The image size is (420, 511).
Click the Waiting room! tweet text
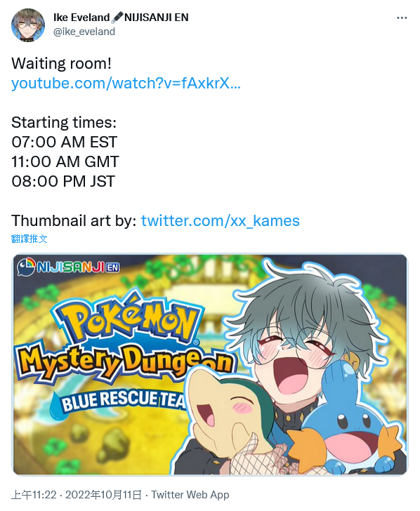pos(61,64)
